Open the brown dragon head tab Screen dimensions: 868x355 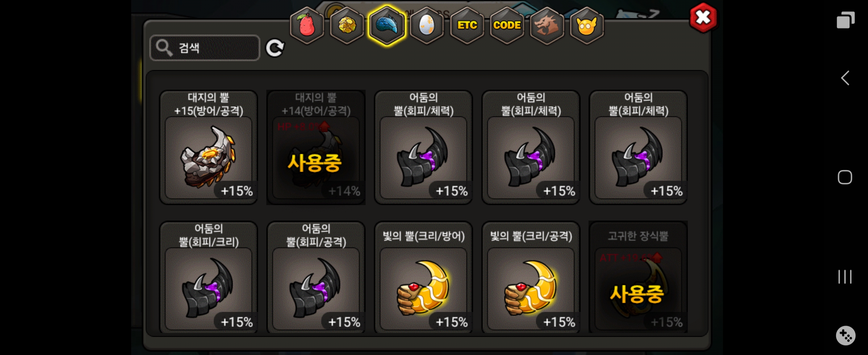coord(547,25)
